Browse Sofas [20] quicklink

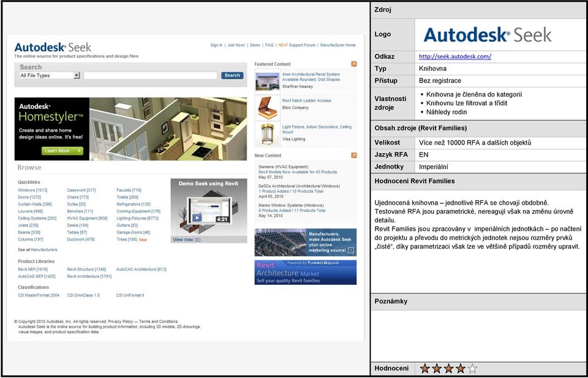[77, 205]
